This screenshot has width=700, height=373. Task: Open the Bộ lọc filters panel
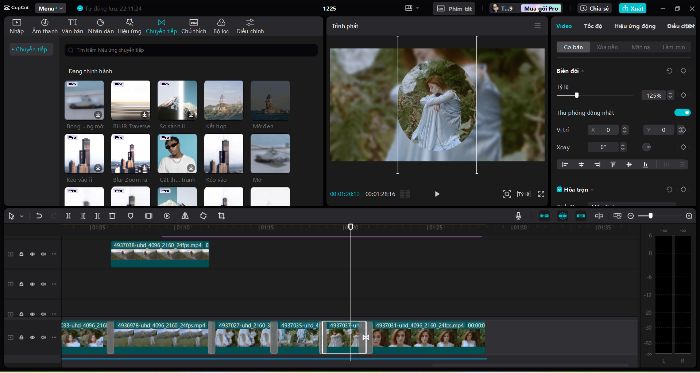(x=221, y=26)
